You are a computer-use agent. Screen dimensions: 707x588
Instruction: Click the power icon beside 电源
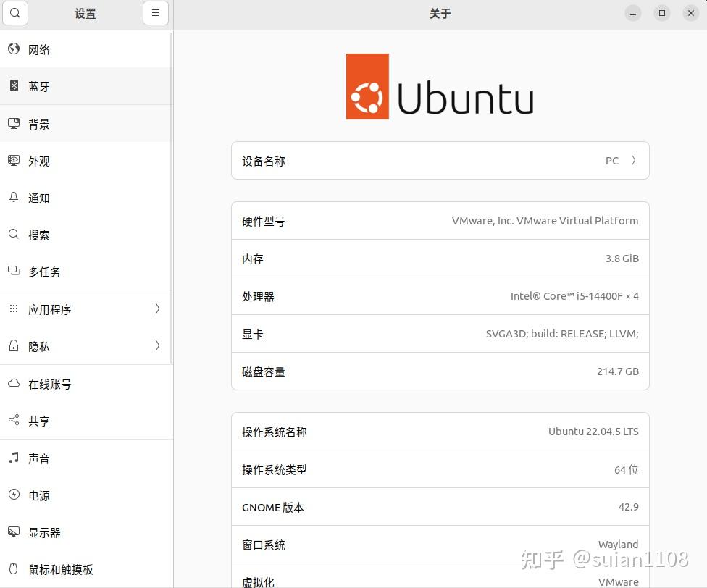(14, 495)
